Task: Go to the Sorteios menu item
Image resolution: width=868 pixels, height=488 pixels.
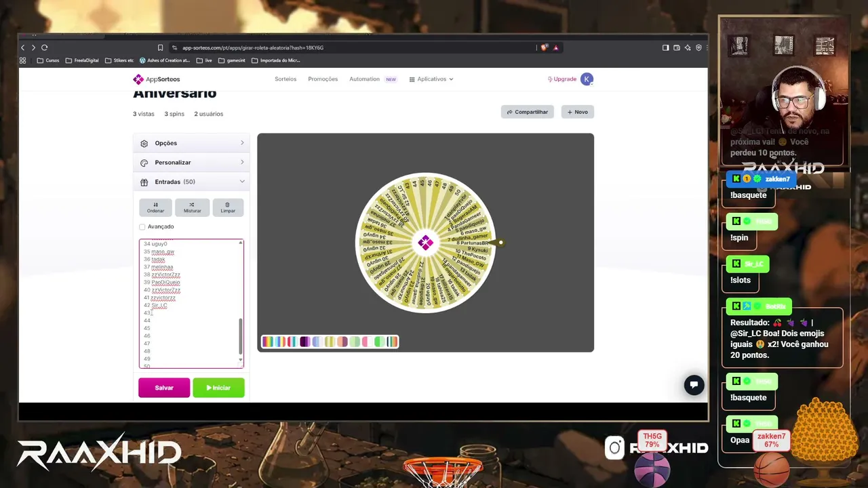Action: [285, 79]
